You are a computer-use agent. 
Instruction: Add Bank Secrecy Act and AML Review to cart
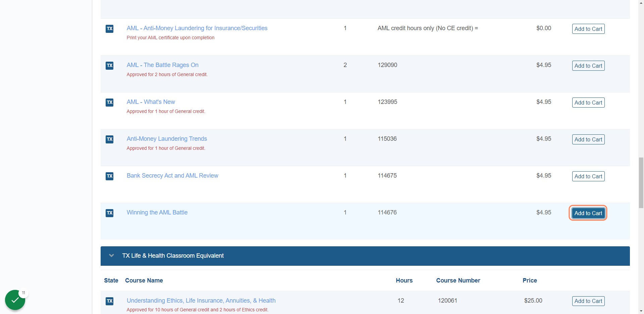point(588,176)
